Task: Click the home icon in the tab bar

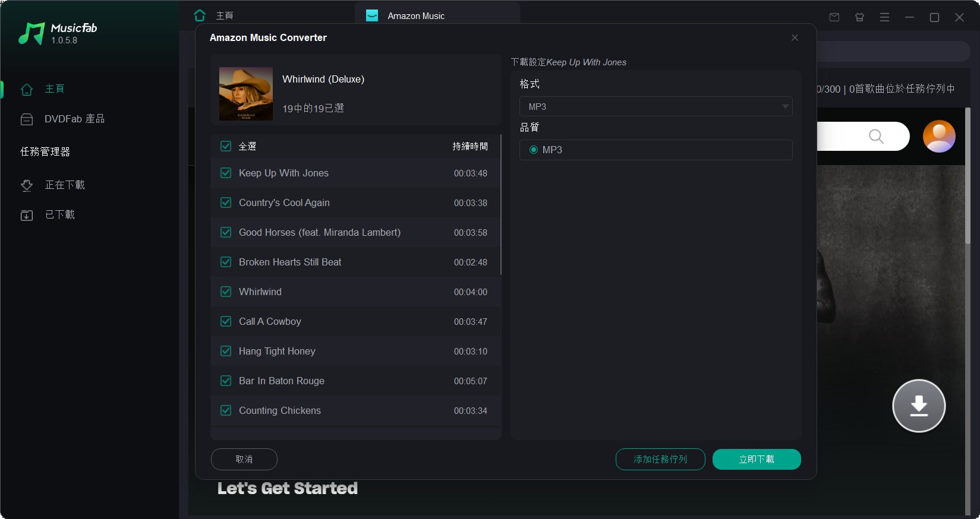Action: point(200,15)
